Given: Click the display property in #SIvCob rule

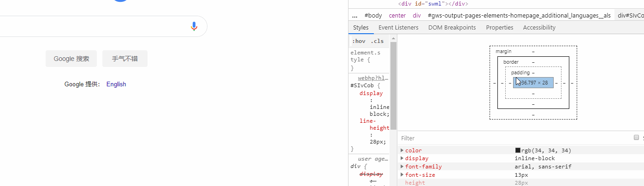Looking at the screenshot, I should pyautogui.click(x=371, y=93).
